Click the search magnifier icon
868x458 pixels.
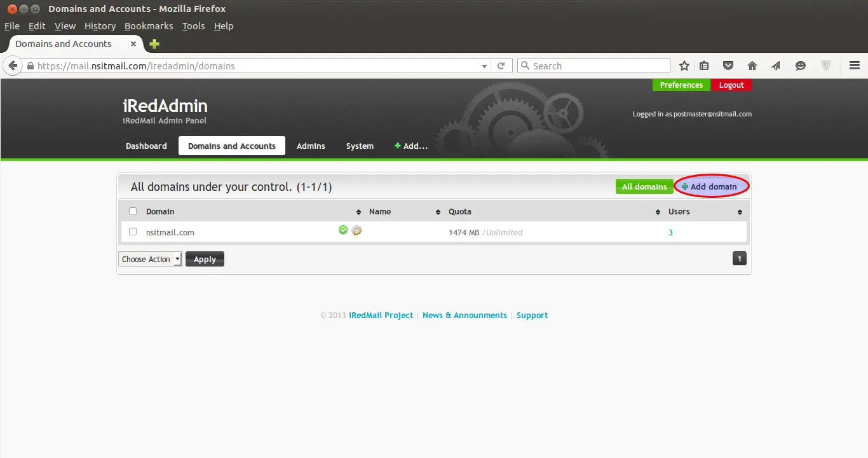[x=525, y=66]
